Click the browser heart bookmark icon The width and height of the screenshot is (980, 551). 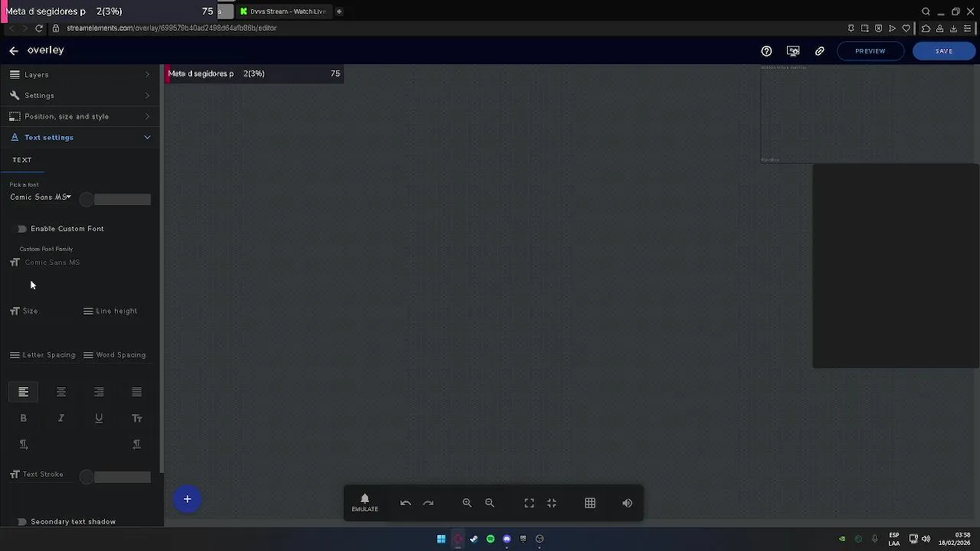906,28
